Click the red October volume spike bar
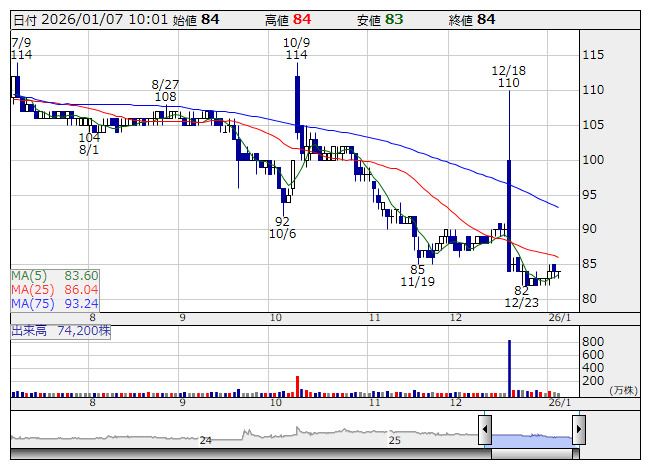 point(298,386)
